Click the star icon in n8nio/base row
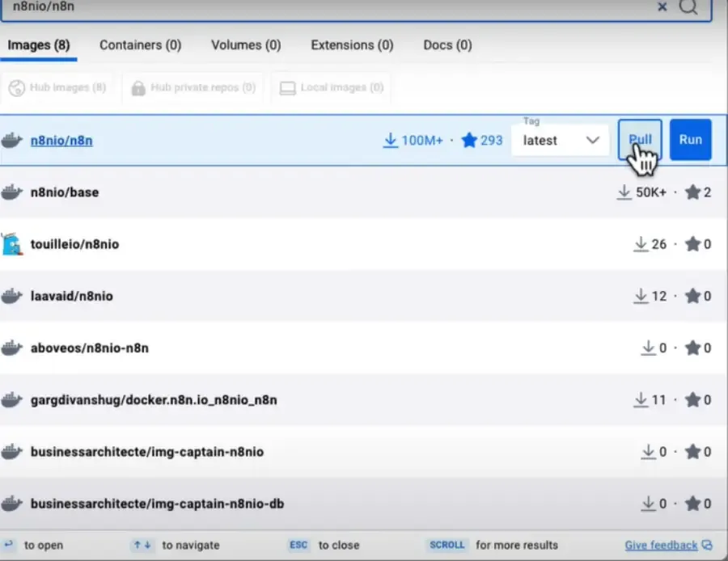The image size is (728, 561). [x=692, y=192]
